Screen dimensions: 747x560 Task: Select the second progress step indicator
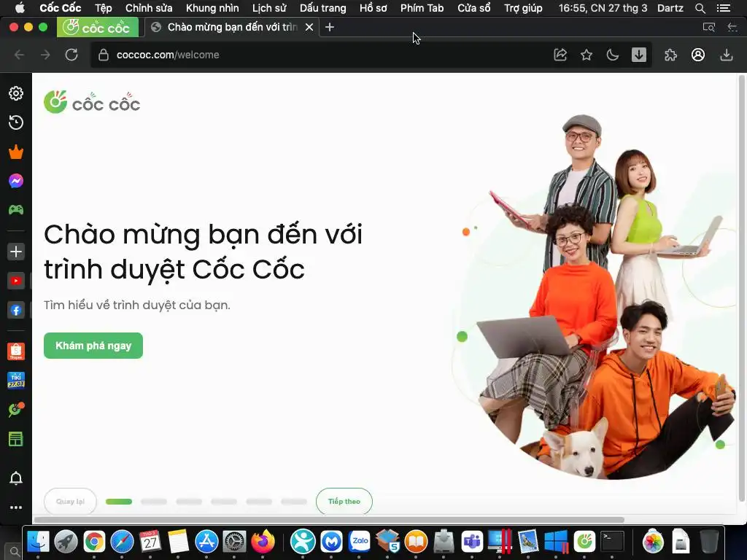click(154, 502)
